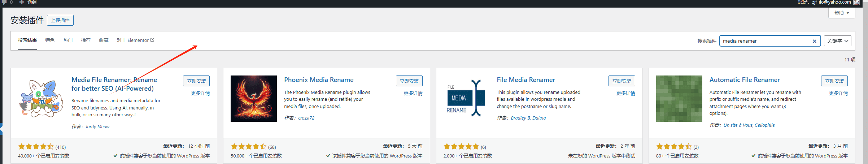Viewport: 868px width, 164px height.
Task: Click the star rating with (410) reviews
Action: 42,147
